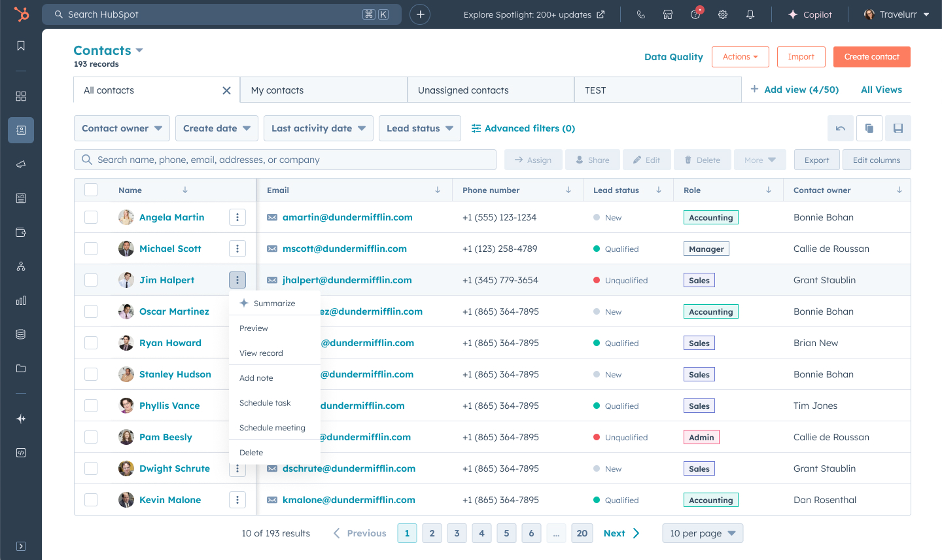The width and height of the screenshot is (942, 560).
Task: Open the Lead status filter dropdown
Action: [x=420, y=128]
